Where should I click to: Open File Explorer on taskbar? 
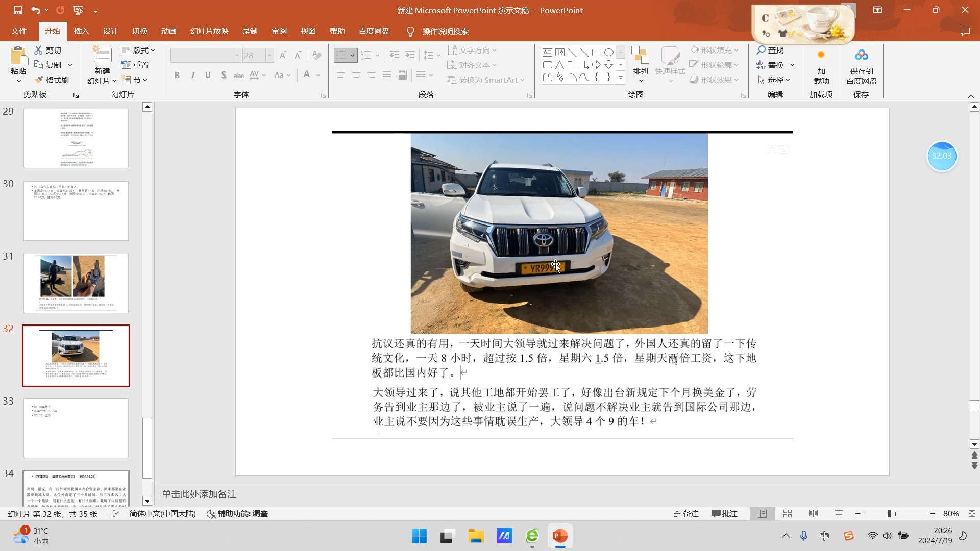476,536
